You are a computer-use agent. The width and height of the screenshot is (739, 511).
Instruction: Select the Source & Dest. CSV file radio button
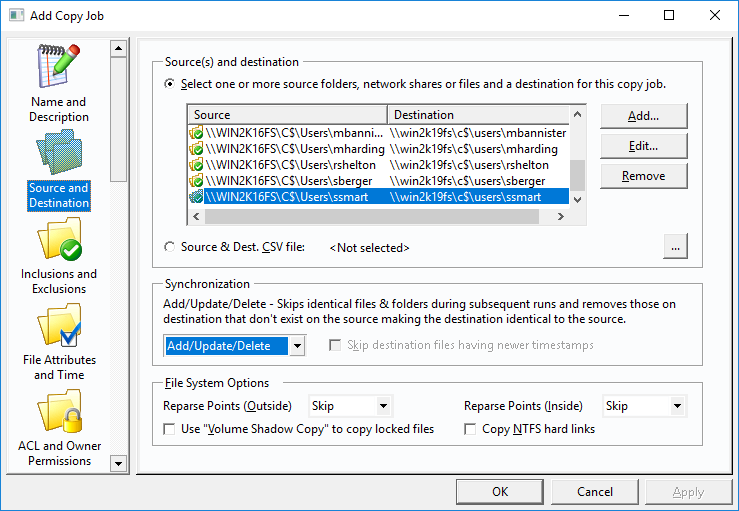169,247
